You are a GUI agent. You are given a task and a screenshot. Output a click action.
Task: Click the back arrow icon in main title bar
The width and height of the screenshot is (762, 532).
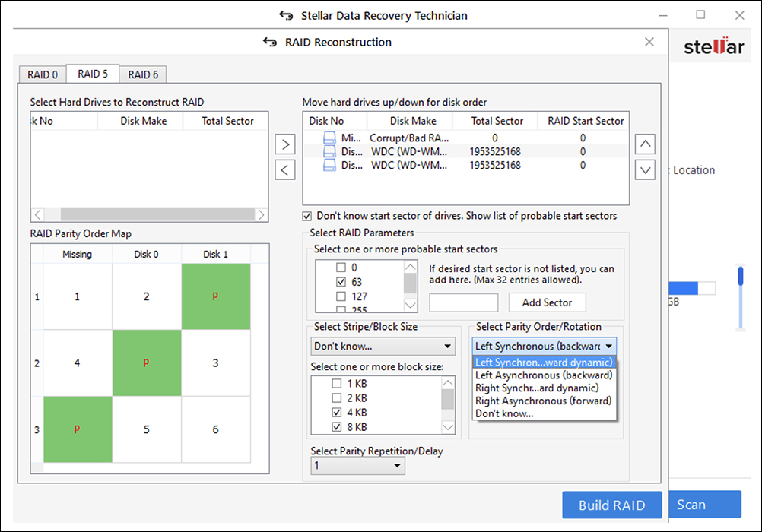[x=286, y=15]
